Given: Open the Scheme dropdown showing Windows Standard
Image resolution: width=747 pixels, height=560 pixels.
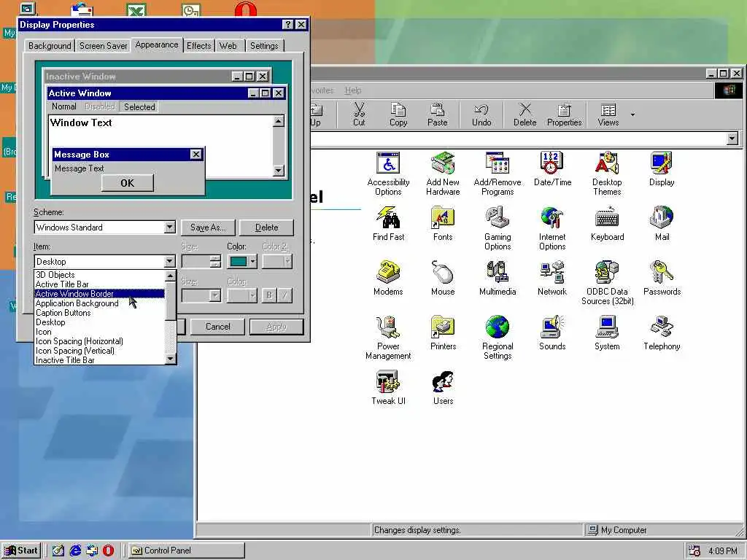Looking at the screenshot, I should click(x=169, y=227).
